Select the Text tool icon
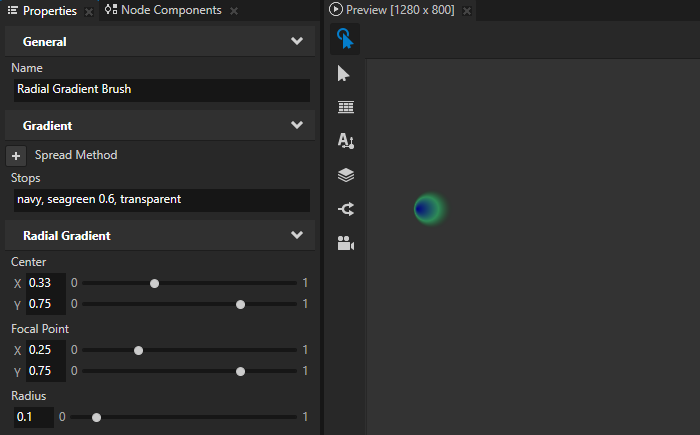 point(346,141)
